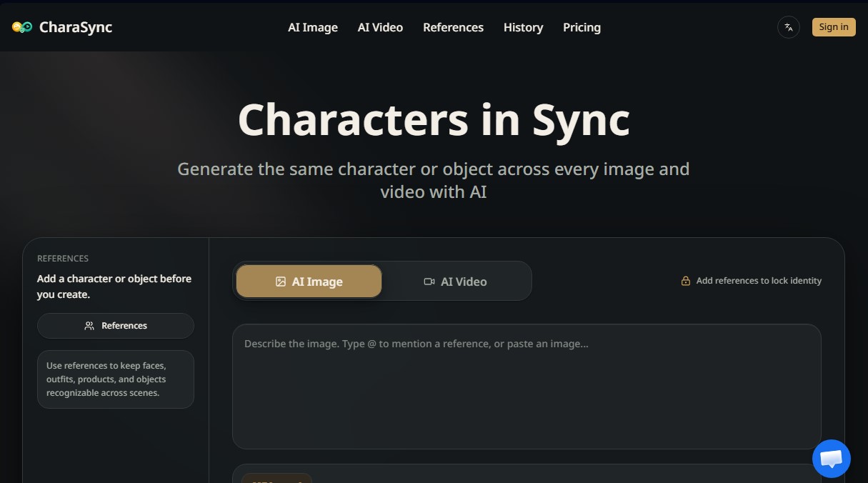868x483 pixels.
Task: Click the Sign in button
Action: (834, 27)
